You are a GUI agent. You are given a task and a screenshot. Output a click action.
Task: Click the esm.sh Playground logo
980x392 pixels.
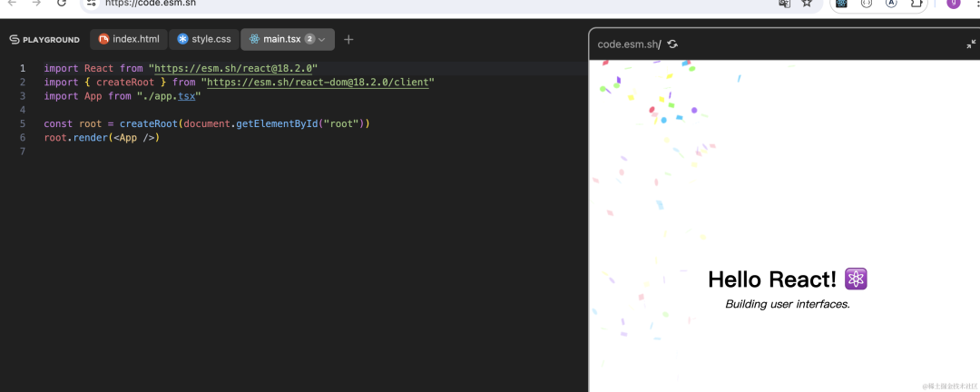44,39
